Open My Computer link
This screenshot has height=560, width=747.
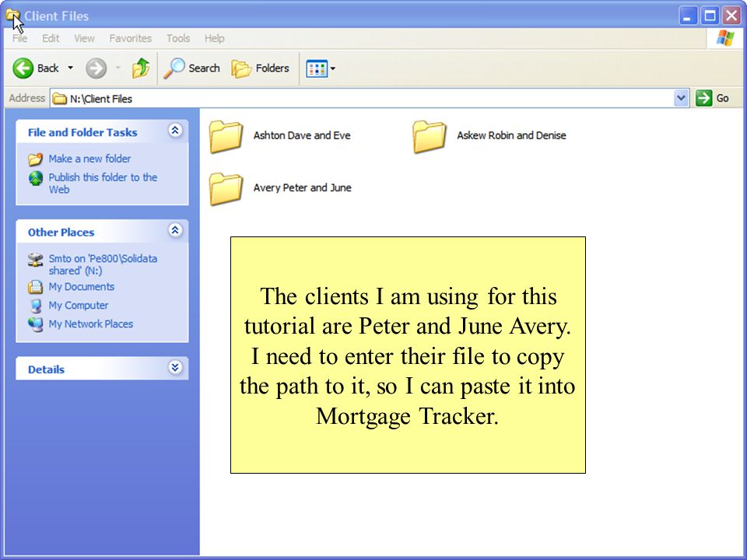(x=79, y=305)
